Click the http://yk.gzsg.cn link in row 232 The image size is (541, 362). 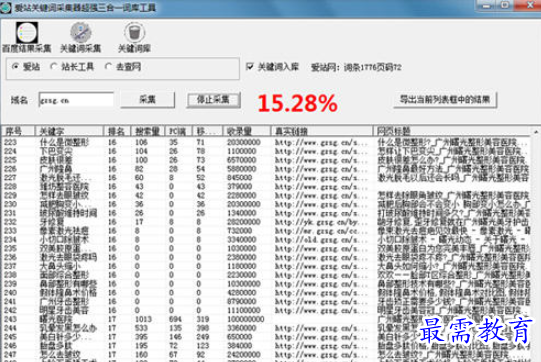[321, 222]
